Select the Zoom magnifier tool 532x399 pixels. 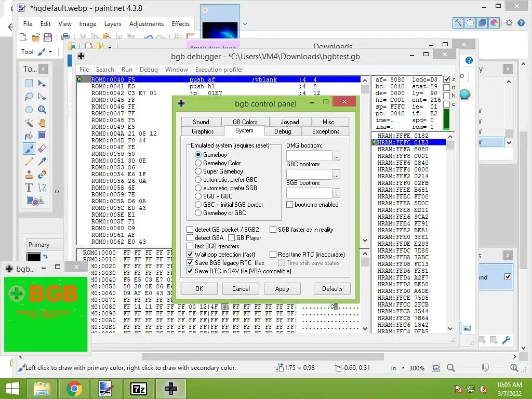(x=42, y=110)
